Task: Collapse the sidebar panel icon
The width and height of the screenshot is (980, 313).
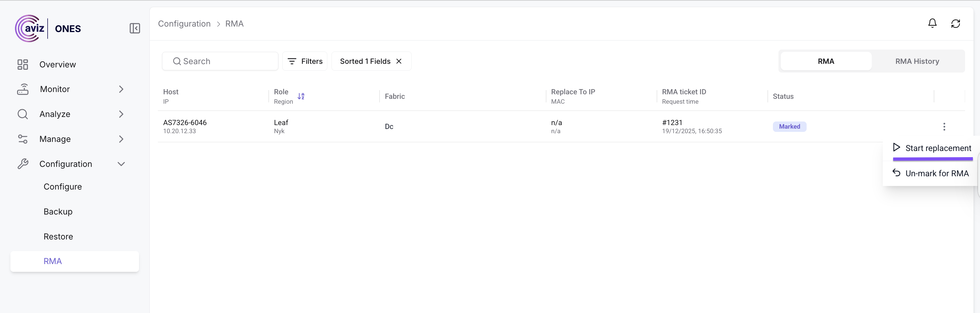Action: [135, 29]
